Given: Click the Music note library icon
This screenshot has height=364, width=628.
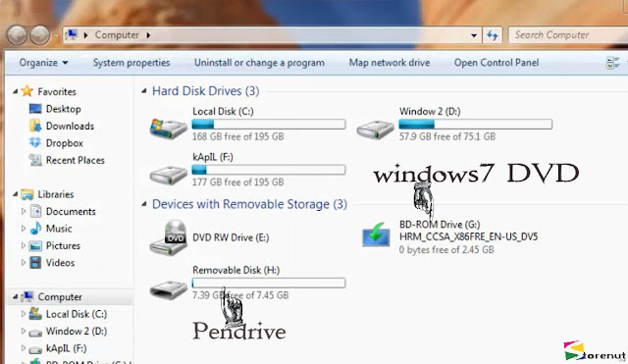Looking at the screenshot, I should tap(35, 229).
